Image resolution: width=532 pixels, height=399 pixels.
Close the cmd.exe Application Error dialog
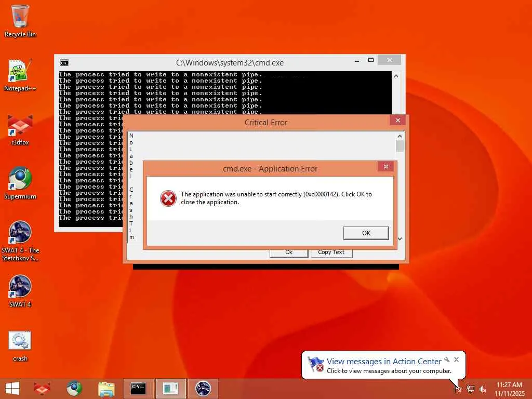[x=386, y=166]
